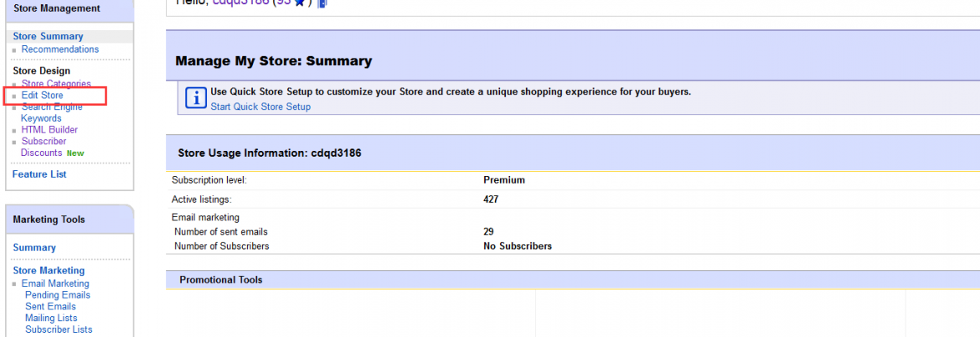Open the username cdqd3186 profile link
This screenshot has height=337, width=980.
[x=240, y=3]
